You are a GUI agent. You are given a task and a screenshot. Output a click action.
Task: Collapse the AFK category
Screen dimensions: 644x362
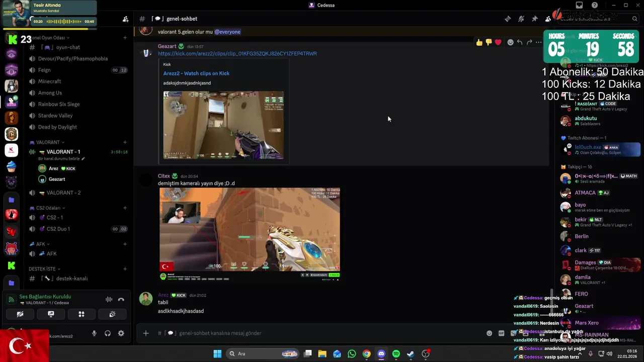[x=40, y=244]
